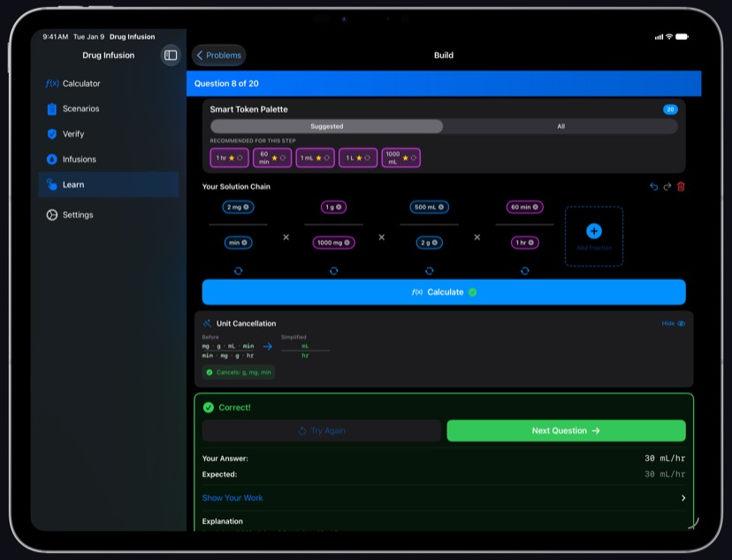732x560 pixels.
Task: Add the 1 hr token from the palette
Action: coord(229,157)
